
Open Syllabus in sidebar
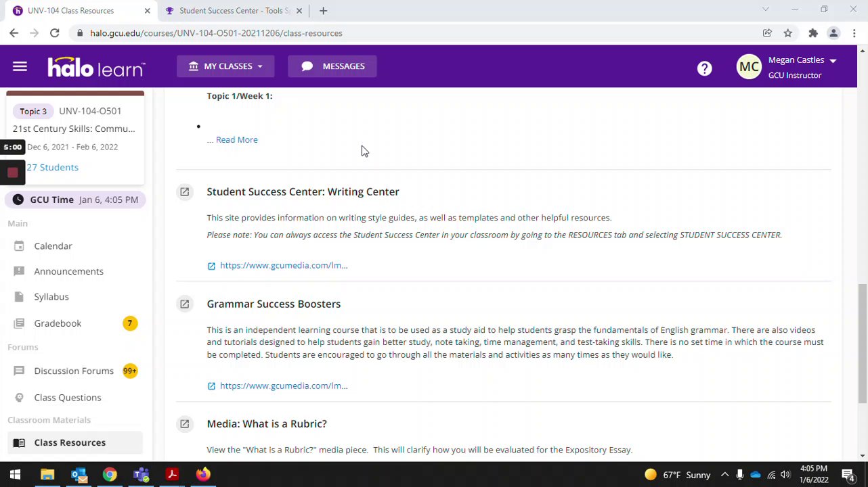[51, 297]
